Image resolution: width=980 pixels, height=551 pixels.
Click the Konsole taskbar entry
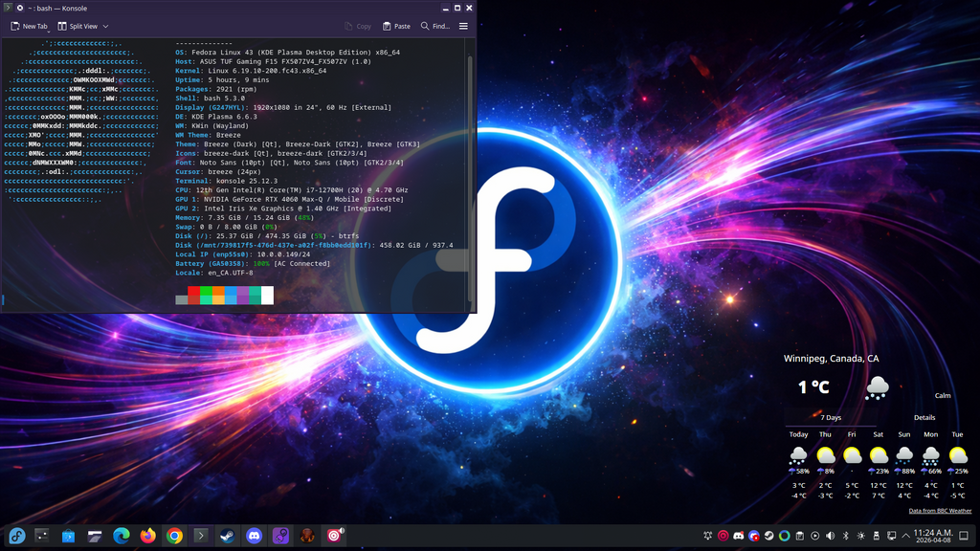click(201, 536)
